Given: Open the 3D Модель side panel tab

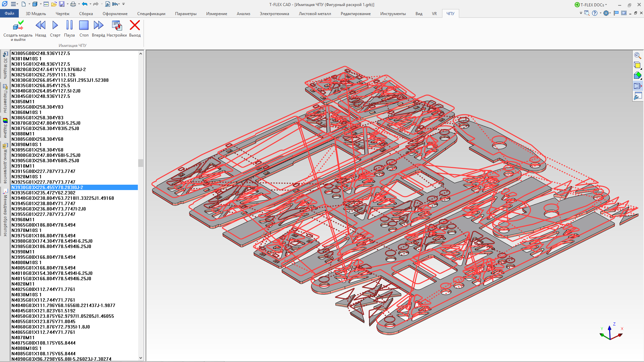Looking at the screenshot, I should [x=5, y=65].
